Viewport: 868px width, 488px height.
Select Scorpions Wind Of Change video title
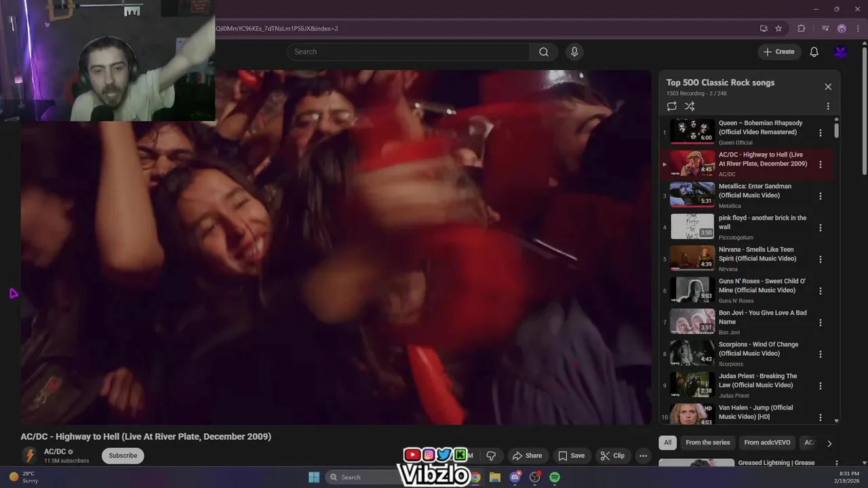tap(758, 349)
